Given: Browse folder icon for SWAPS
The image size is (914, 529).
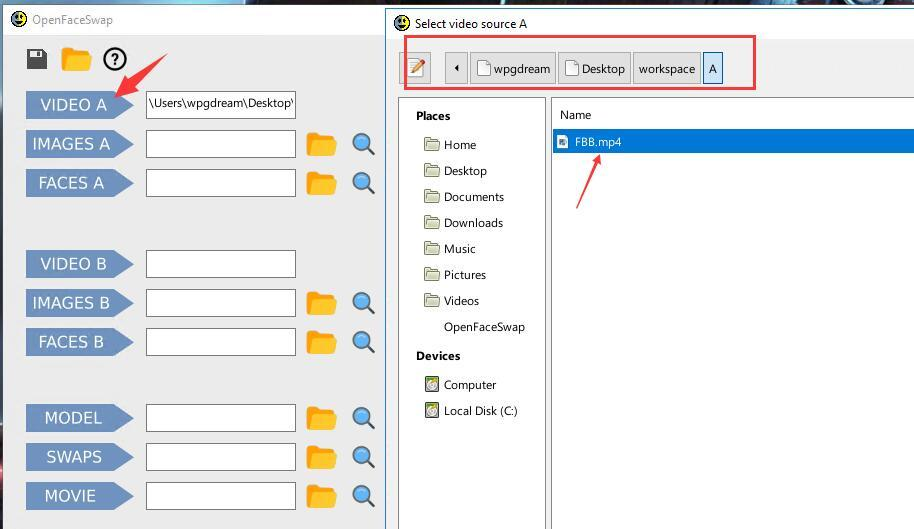Looking at the screenshot, I should (x=322, y=457).
